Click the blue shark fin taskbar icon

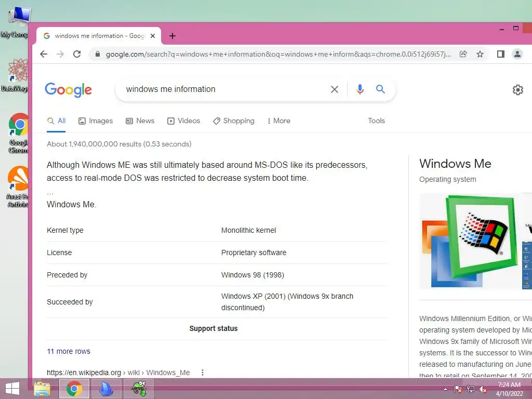106,389
